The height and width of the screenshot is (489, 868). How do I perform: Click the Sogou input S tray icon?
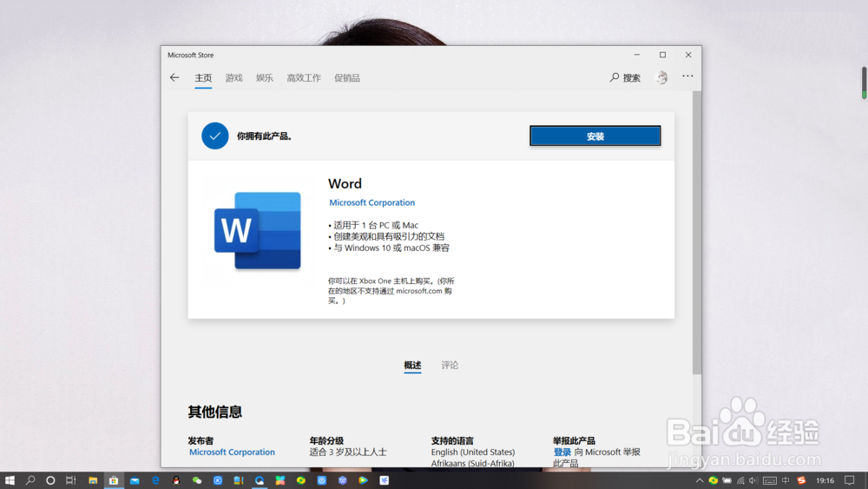coord(801,480)
